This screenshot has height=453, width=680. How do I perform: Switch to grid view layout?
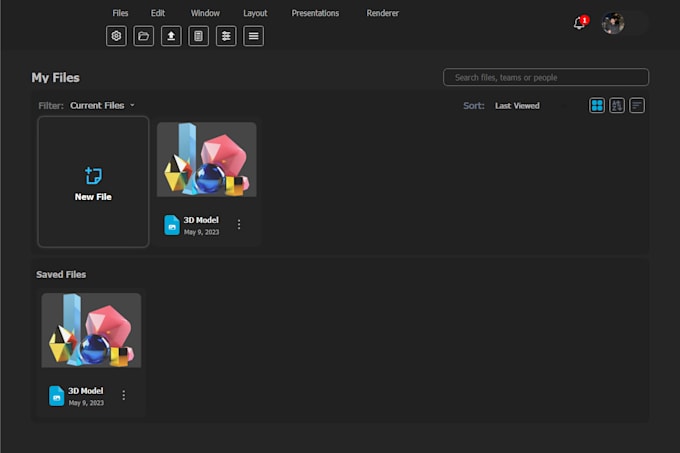point(597,105)
